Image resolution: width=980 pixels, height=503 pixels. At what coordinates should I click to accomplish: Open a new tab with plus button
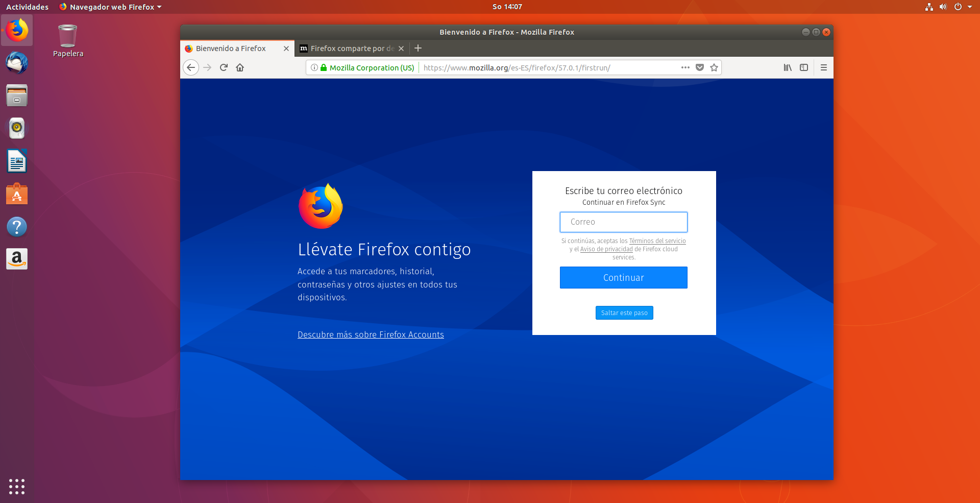click(x=418, y=48)
